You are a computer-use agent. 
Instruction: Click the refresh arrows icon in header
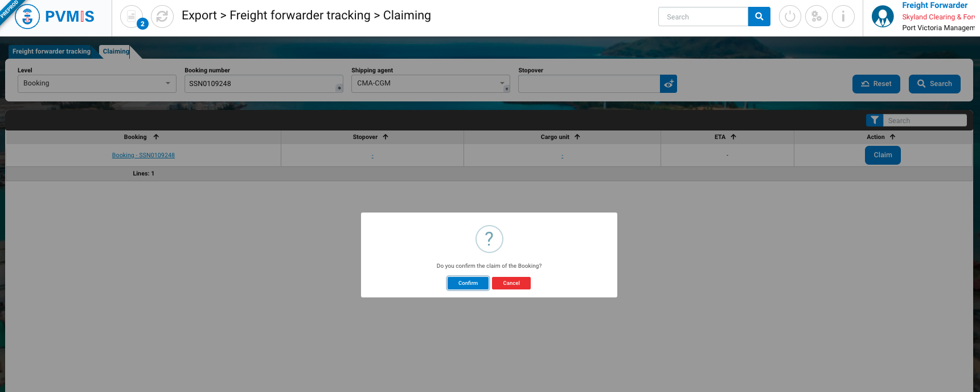(x=162, y=17)
